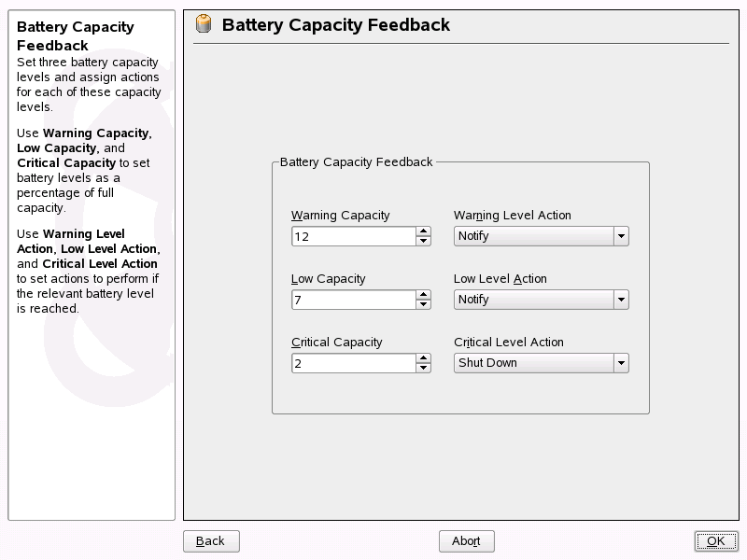Viewport: 747px width, 560px height.
Task: Increase Warning Capacity with up arrow
Action: (x=423, y=231)
